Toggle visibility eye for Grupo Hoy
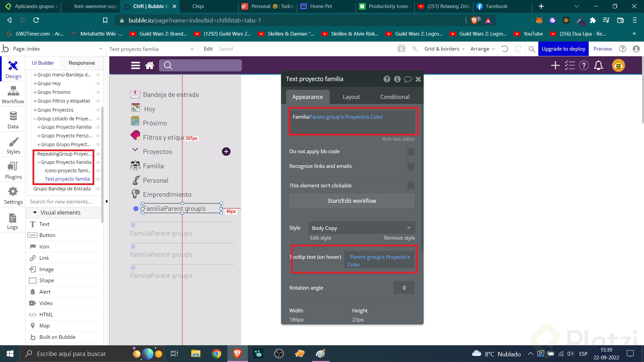Image resolution: width=644 pixels, height=362 pixels. [98, 83]
